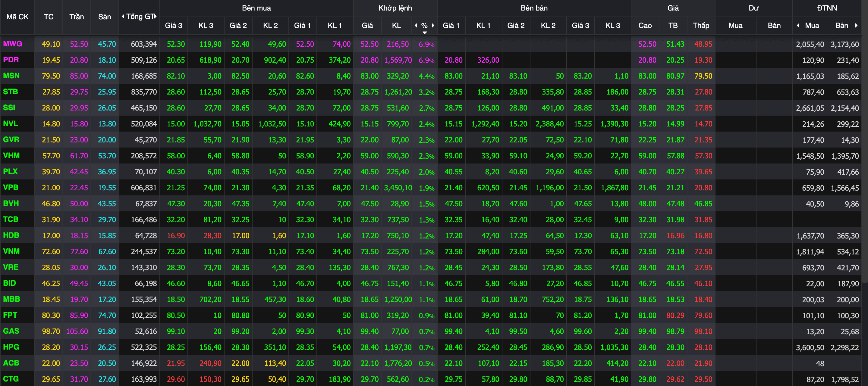Click FPT average price 80.29

[x=675, y=315]
